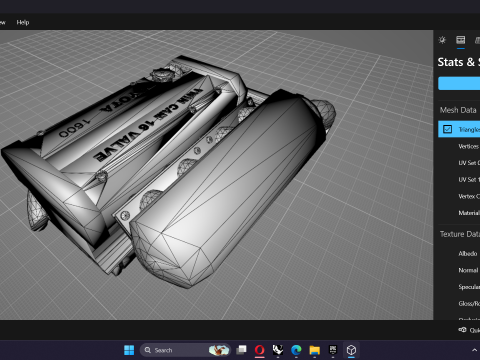Viewport: 480px width, 360px height.
Task: Open Task View from the taskbar
Action: pos(241,350)
